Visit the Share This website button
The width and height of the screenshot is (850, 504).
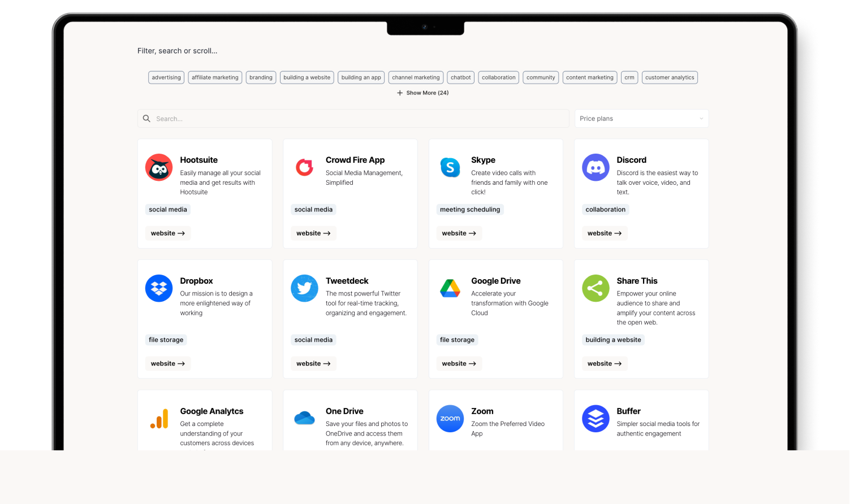[605, 364]
